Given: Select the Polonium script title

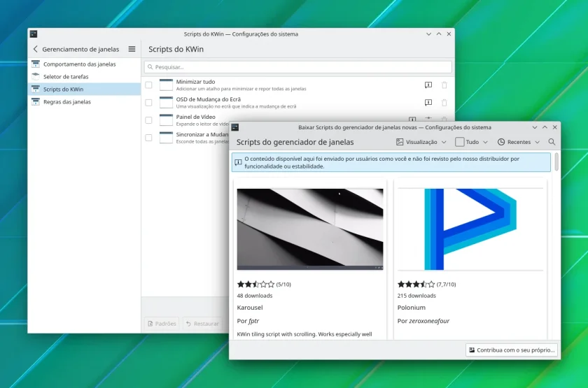Looking at the screenshot, I should (x=412, y=308).
